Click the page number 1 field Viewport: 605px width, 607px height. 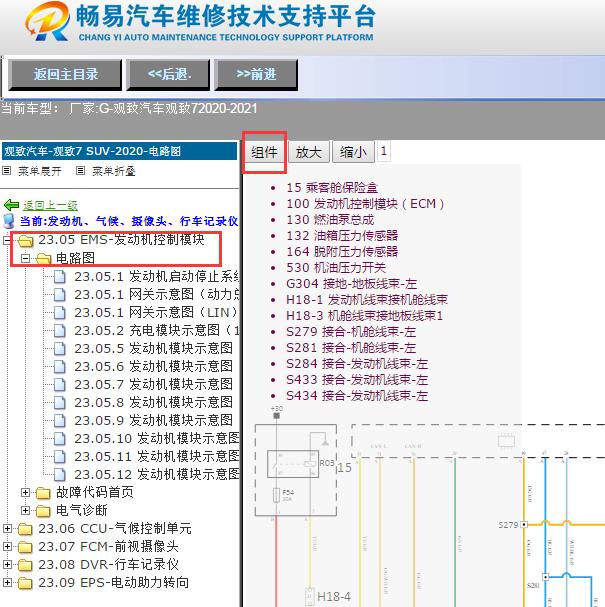click(x=384, y=151)
